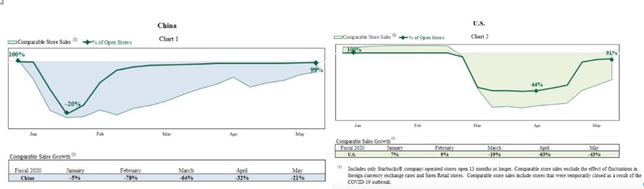Select the 91% diamond marker in U.S. chart
The width and height of the screenshot is (644, 189).
click(611, 59)
